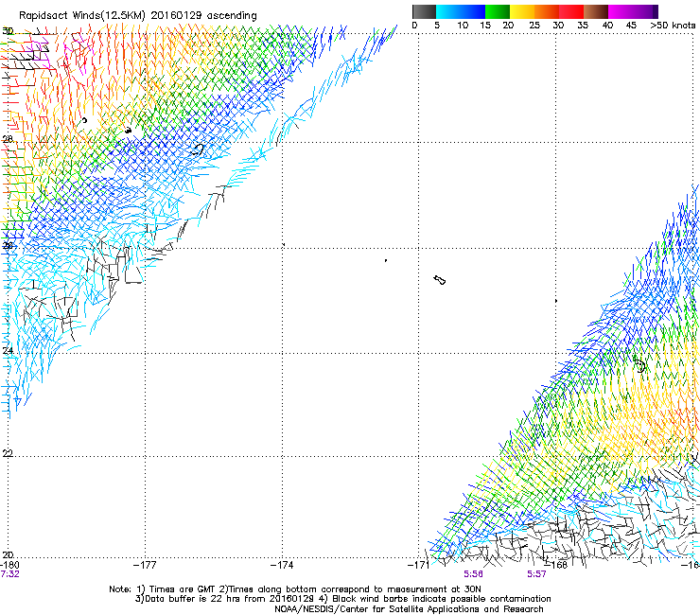This screenshot has width=700, height=615.
Task: Click the '-168' longitude label
Action: (x=556, y=565)
